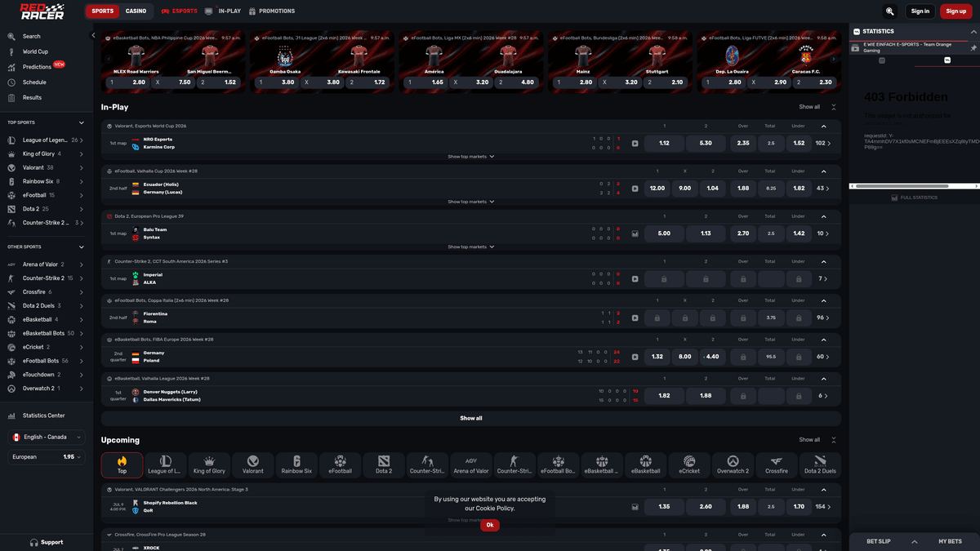Image resolution: width=980 pixels, height=551 pixels.
Task: Switch to Sports toggle
Action: tap(103, 11)
